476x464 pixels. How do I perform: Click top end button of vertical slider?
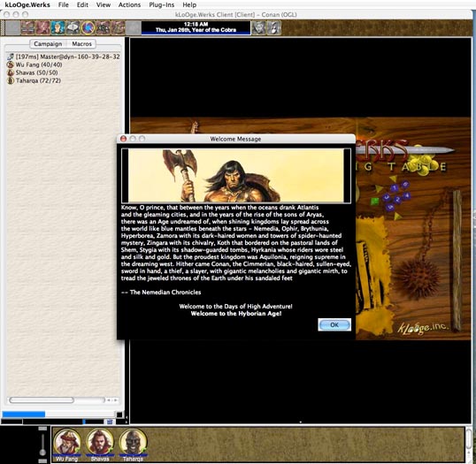tap(42, 429)
